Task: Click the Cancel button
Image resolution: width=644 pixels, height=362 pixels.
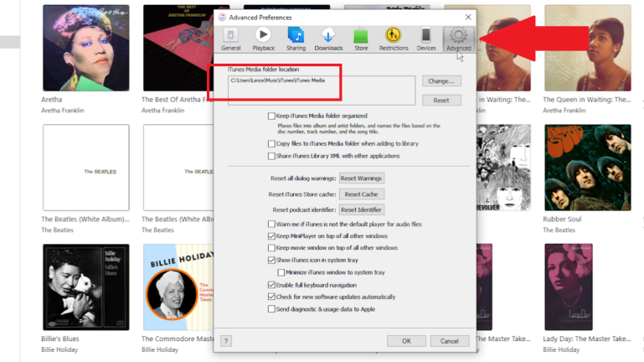Action: pyautogui.click(x=450, y=341)
